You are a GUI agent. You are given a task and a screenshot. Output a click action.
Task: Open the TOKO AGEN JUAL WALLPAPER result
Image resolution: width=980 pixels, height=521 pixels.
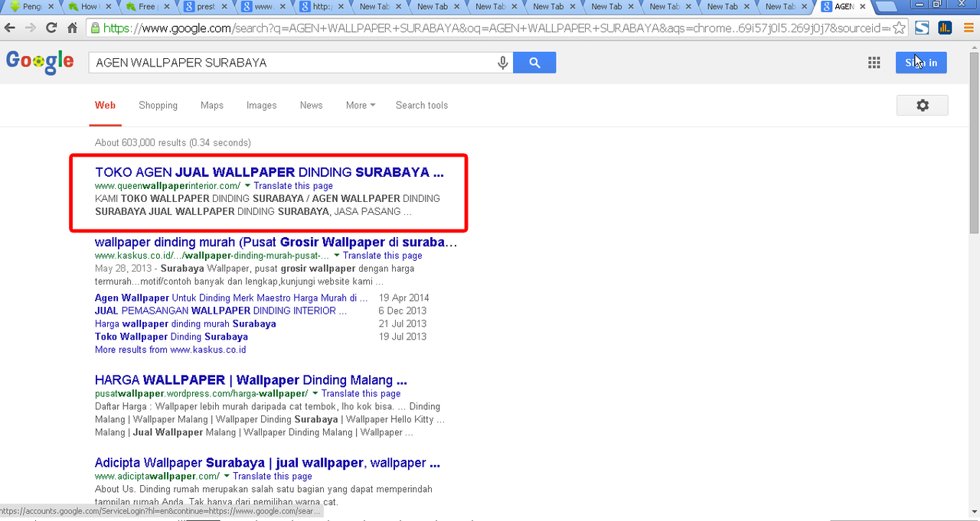[269, 172]
